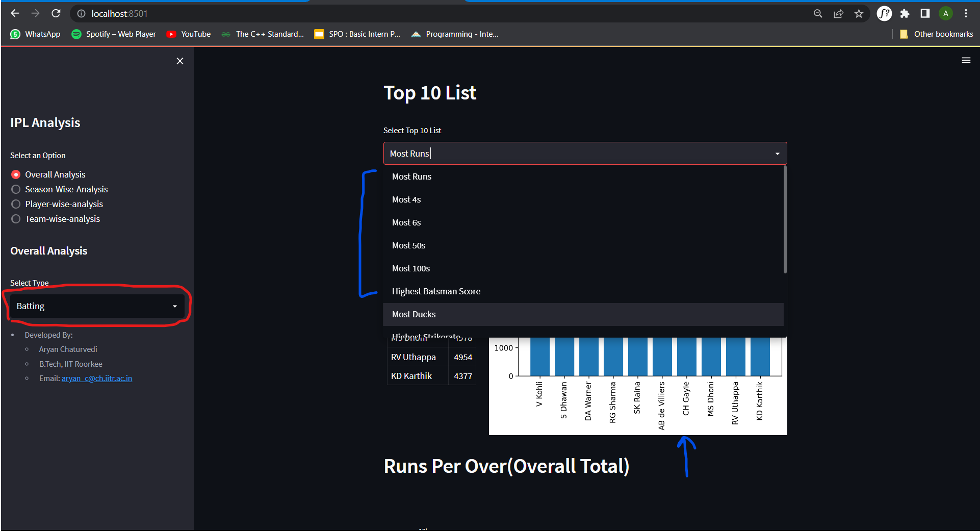The width and height of the screenshot is (980, 531).
Task: Select Player-wise-analysis option
Action: [x=16, y=204]
